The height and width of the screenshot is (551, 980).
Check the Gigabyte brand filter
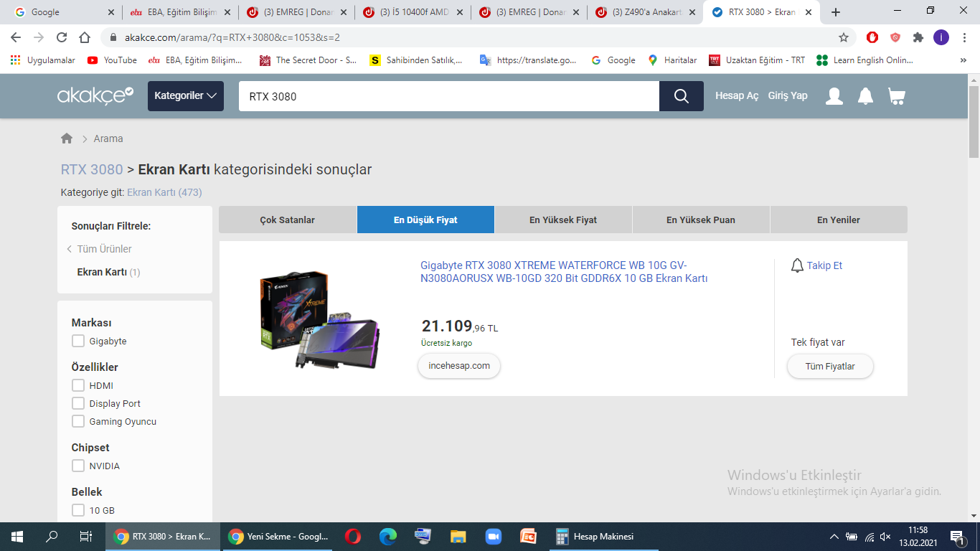[78, 342]
